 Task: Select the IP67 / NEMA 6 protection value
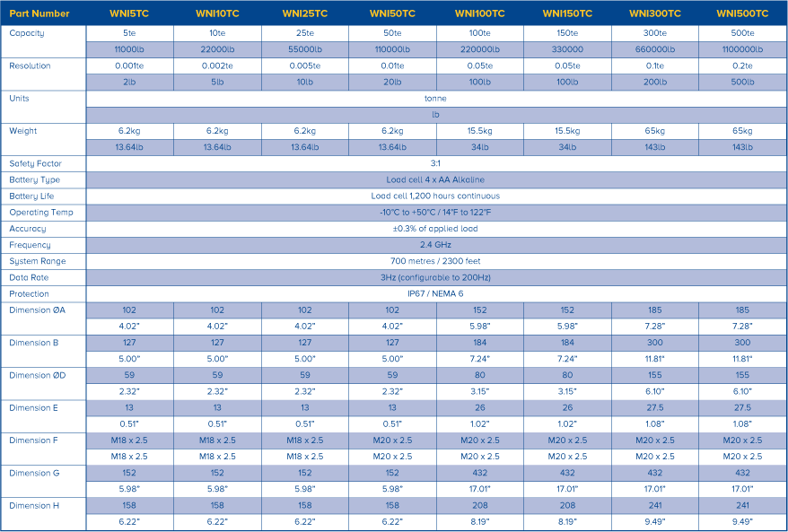pos(435,293)
